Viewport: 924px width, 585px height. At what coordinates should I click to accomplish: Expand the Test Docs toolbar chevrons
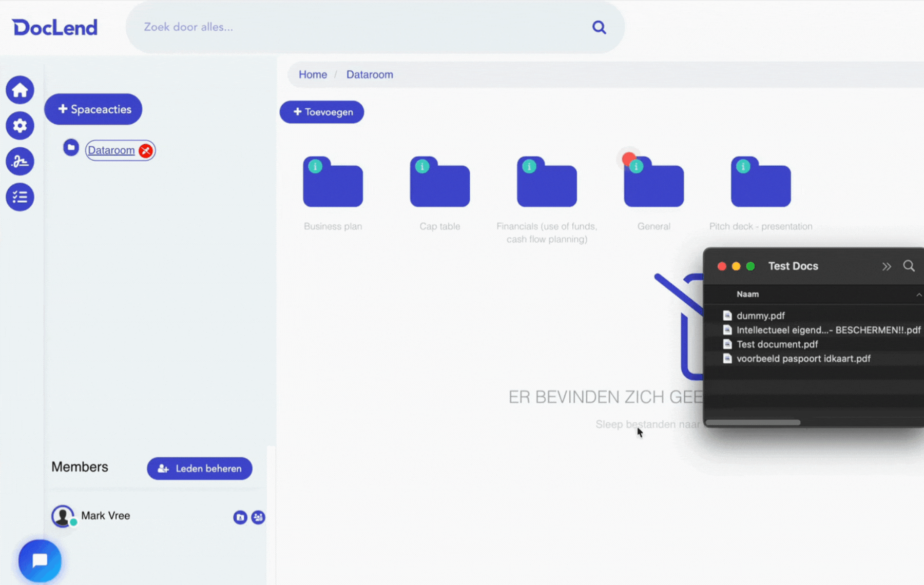887,266
